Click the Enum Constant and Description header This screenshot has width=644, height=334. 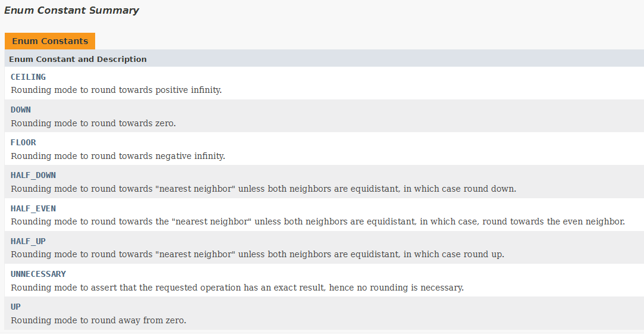click(78, 59)
